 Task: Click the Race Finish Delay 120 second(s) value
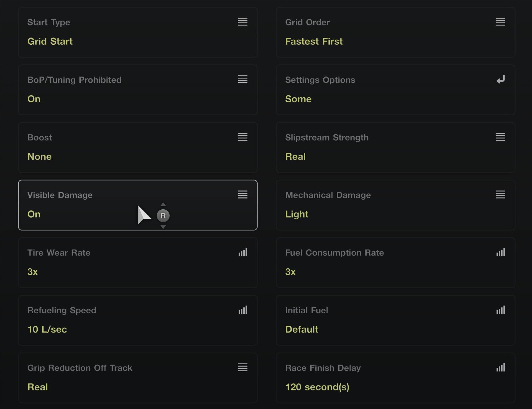317,387
